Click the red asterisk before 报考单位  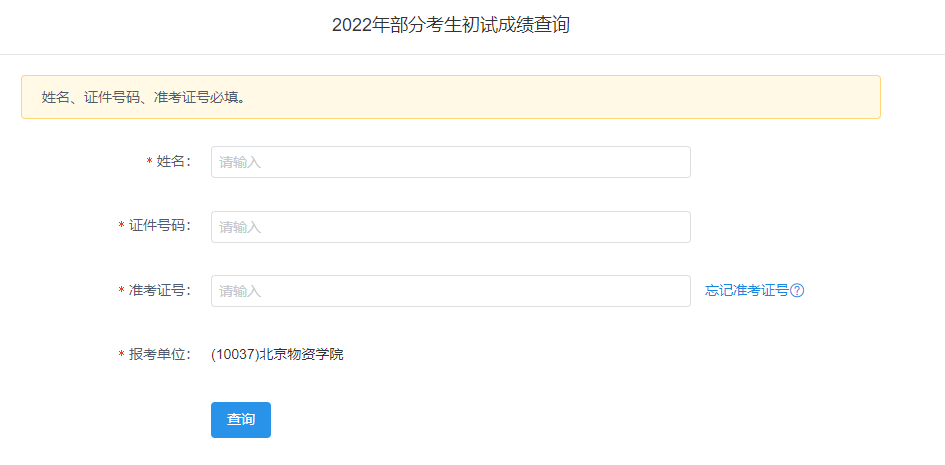coord(122,354)
